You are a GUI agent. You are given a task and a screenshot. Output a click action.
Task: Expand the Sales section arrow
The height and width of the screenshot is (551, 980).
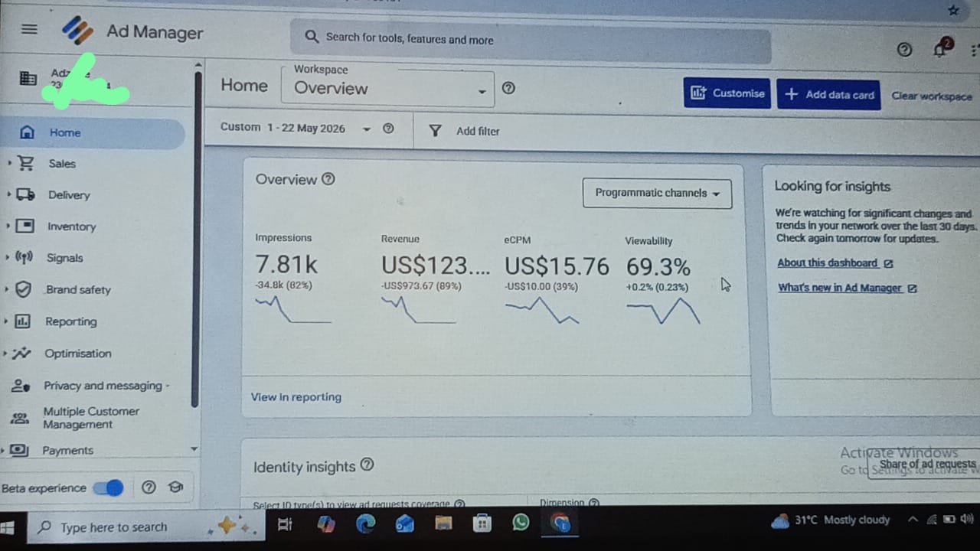(x=8, y=163)
